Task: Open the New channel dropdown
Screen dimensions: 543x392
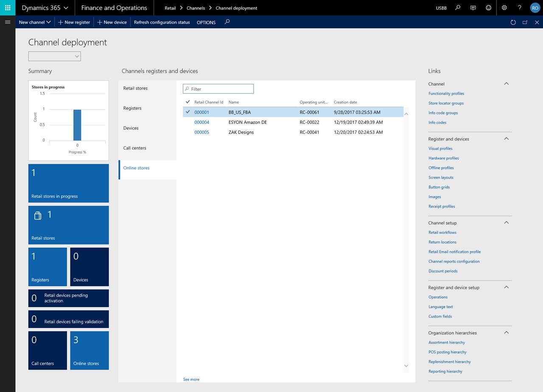Action: pos(35,22)
